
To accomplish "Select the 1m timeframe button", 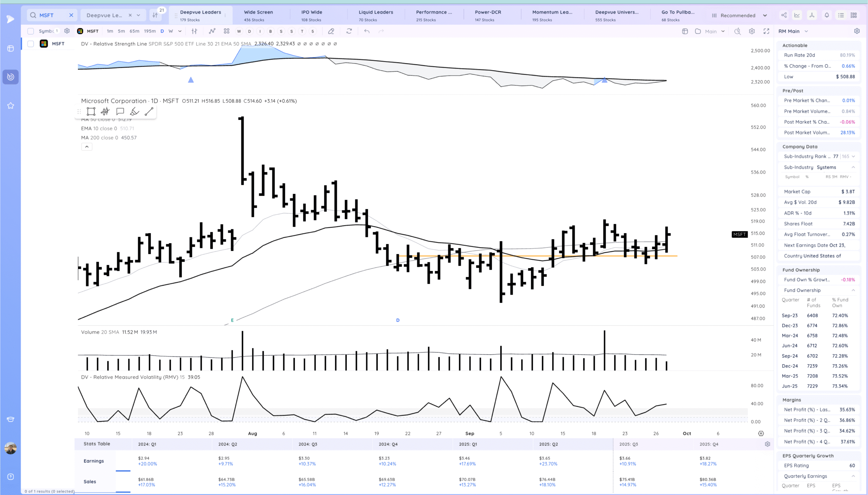I will tap(110, 31).
